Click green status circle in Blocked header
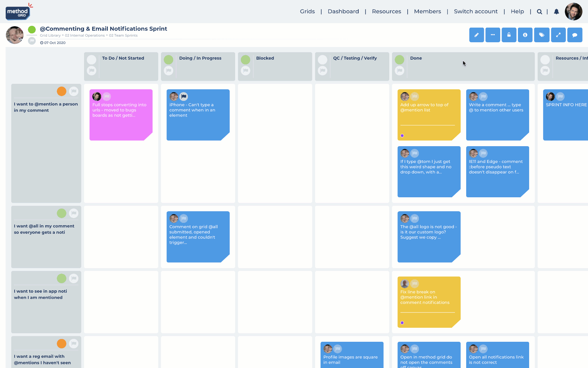This screenshot has height=368, width=588. tap(245, 60)
